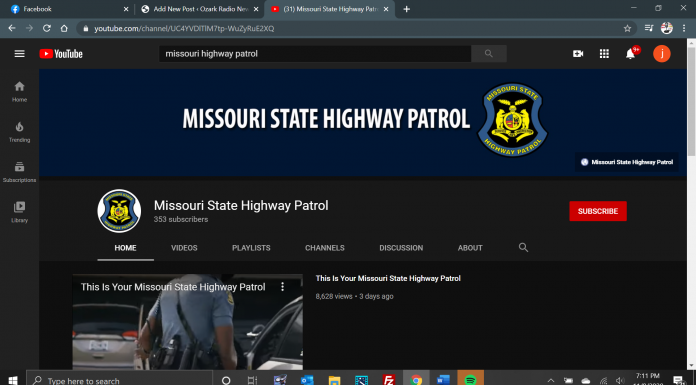This screenshot has width=696, height=385.
Task: Search within the channel using magnifier icon
Action: (x=523, y=247)
